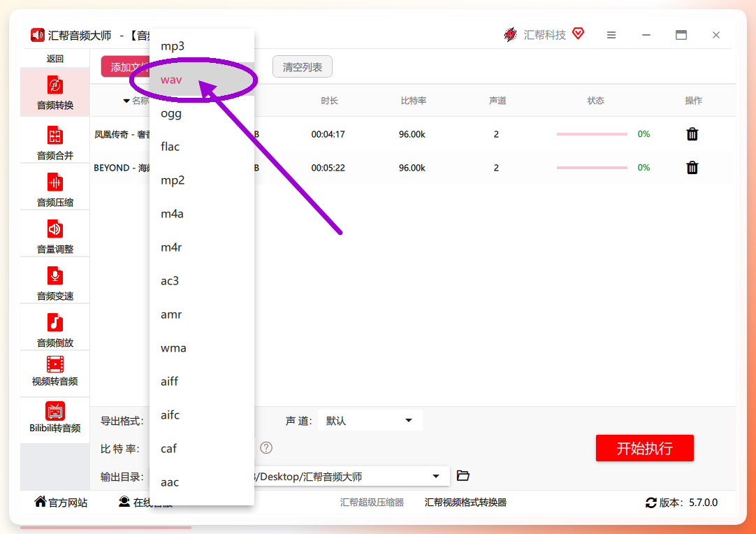Click the 凤凰传奇 track progress bar
756x534 pixels.
pos(592,134)
